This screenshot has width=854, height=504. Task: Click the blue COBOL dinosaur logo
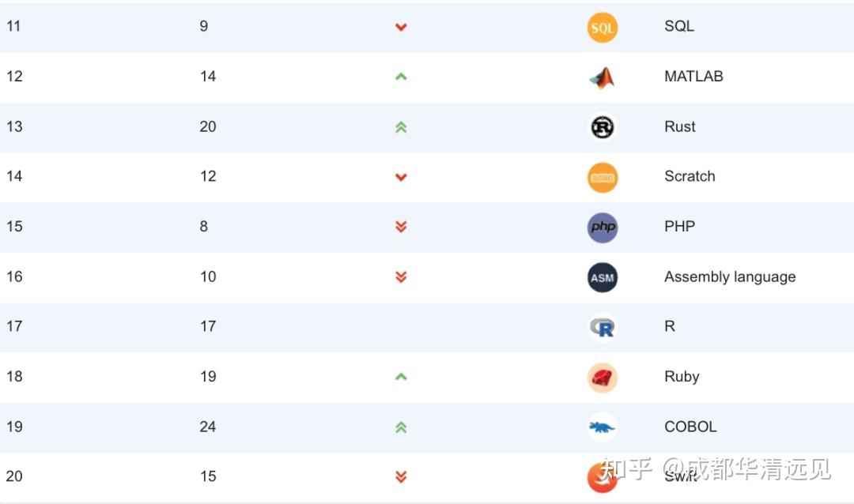602,427
